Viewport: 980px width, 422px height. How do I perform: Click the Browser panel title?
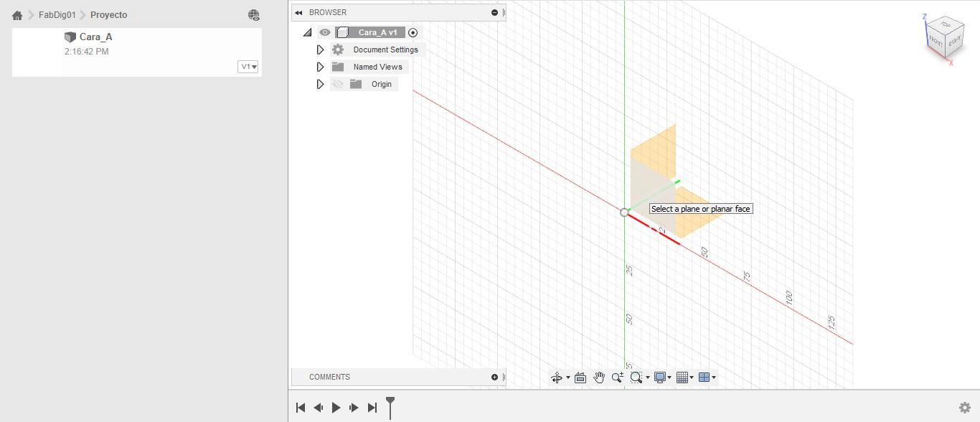pos(328,12)
